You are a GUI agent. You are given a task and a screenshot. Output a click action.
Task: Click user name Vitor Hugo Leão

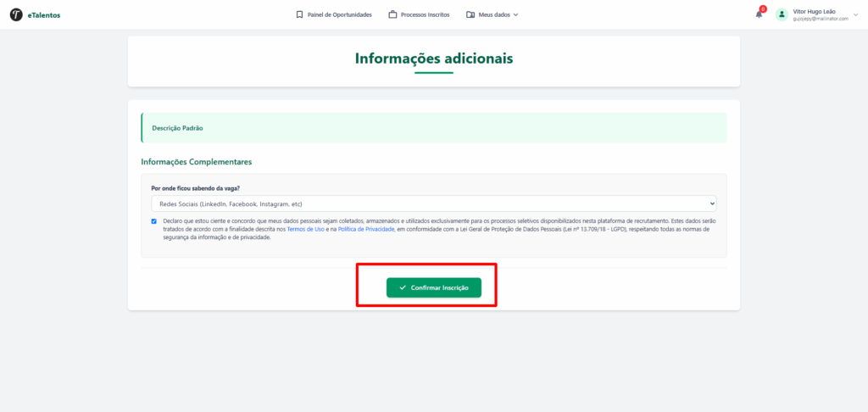coord(815,11)
